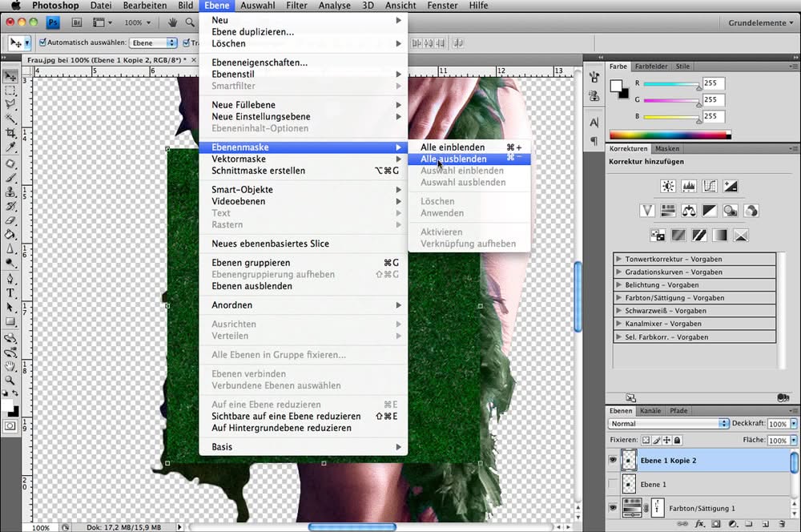Select the Crop tool
Image resolution: width=801 pixels, height=532 pixels.
(x=10, y=133)
